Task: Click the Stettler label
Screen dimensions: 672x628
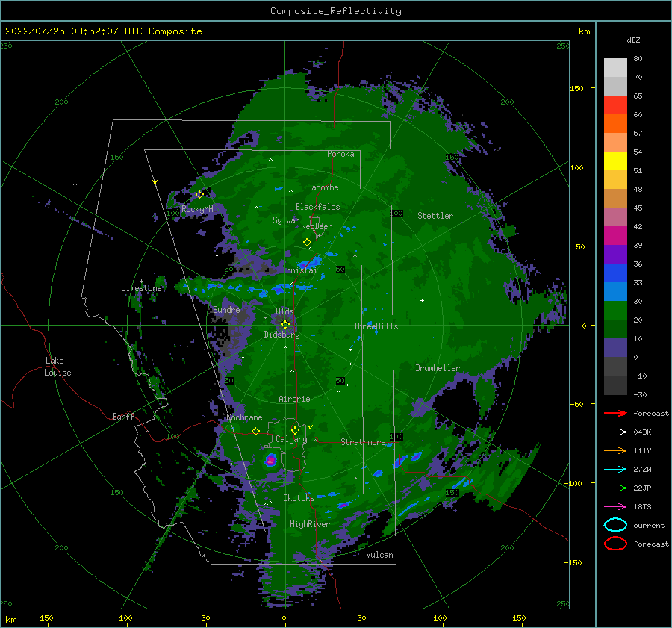Action: pyautogui.click(x=435, y=216)
